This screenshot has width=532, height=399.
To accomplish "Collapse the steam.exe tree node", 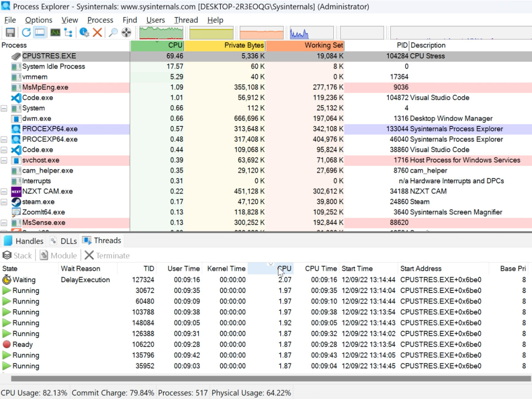I will [4, 202].
